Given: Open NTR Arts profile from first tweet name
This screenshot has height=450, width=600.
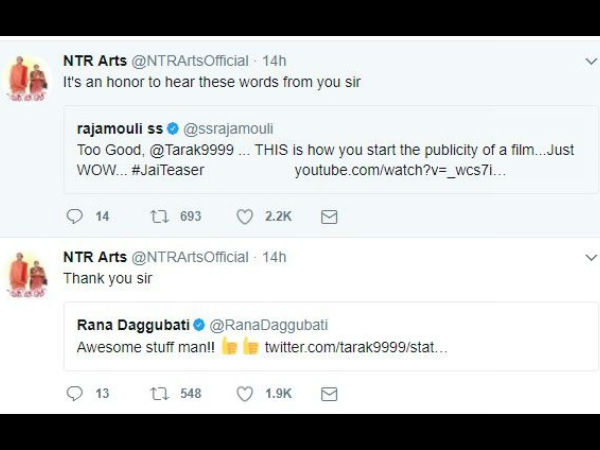Looking at the screenshot, I should 93,62.
